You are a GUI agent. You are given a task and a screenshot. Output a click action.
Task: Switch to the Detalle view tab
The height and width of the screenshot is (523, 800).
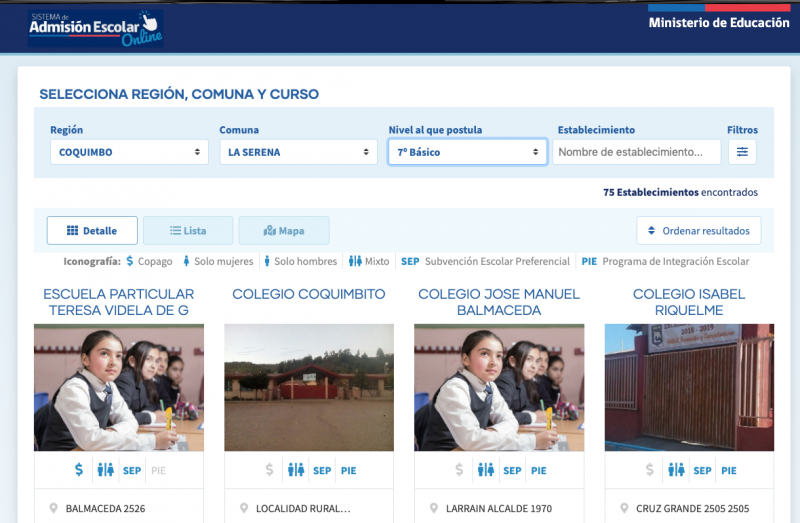point(92,231)
